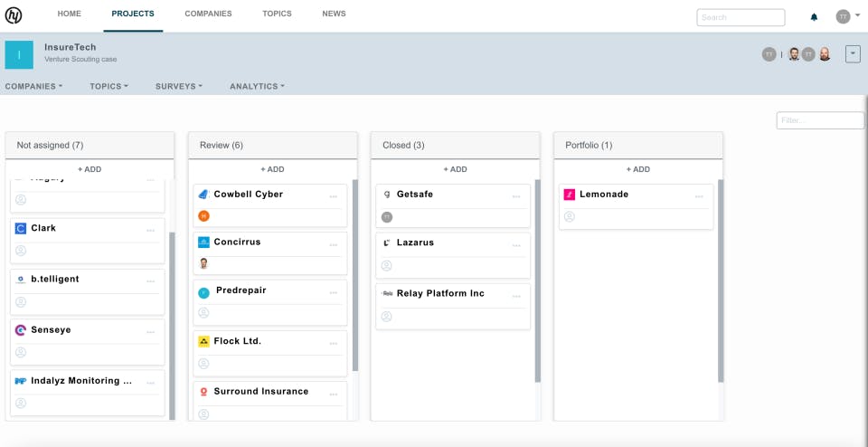Click the notification bell icon
The height and width of the screenshot is (447, 868).
click(814, 17)
